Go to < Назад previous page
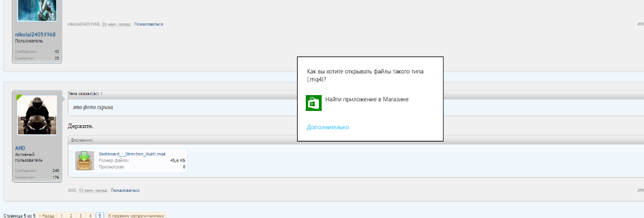Image resolution: width=644 pixels, height=218 pixels. pyautogui.click(x=47, y=216)
